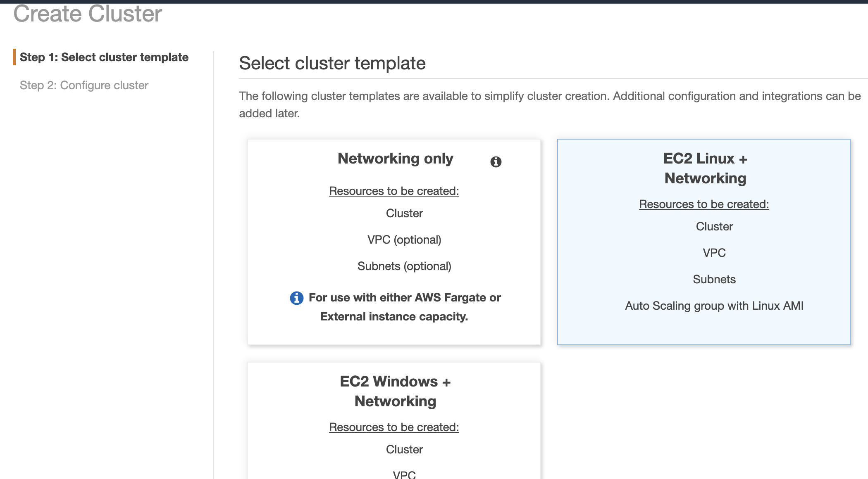Click the Select cluster template section title
868x479 pixels.
point(332,63)
